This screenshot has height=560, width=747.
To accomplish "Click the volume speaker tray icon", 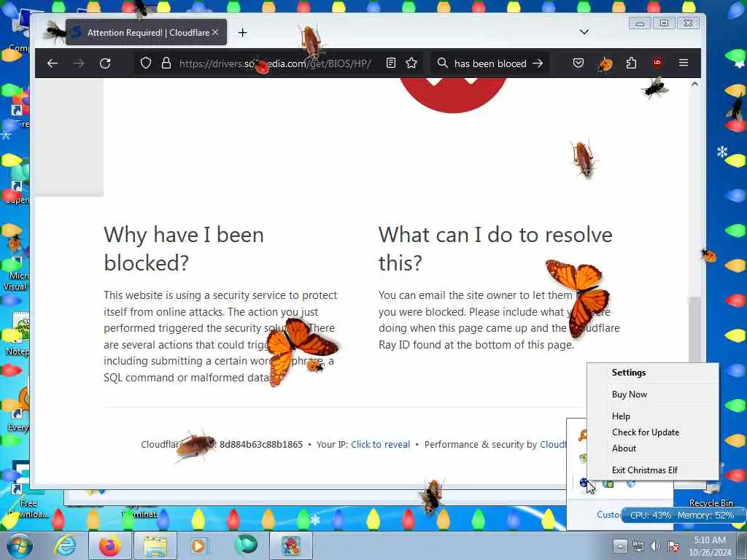I will 656,546.
